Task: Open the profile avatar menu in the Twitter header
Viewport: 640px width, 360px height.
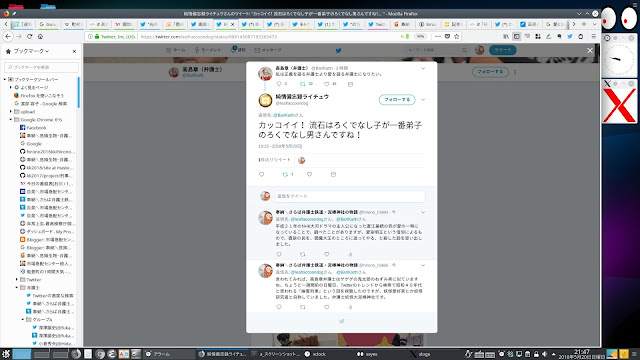Action: pos(480,50)
